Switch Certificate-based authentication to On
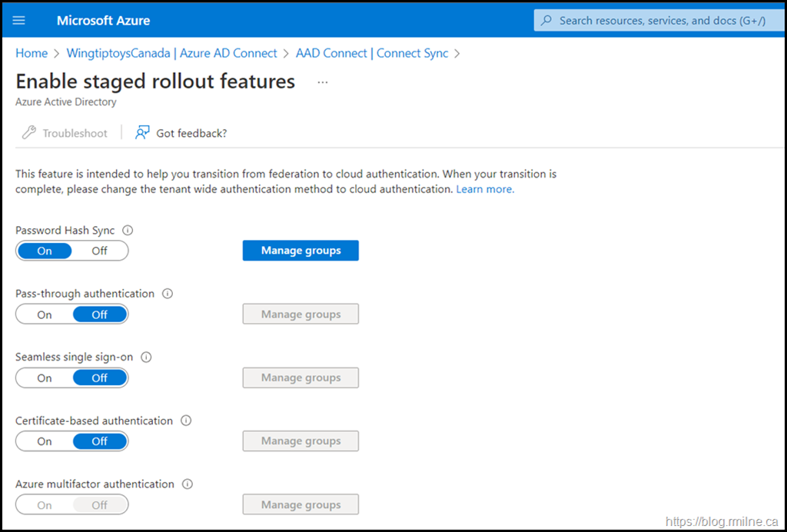 (x=45, y=441)
